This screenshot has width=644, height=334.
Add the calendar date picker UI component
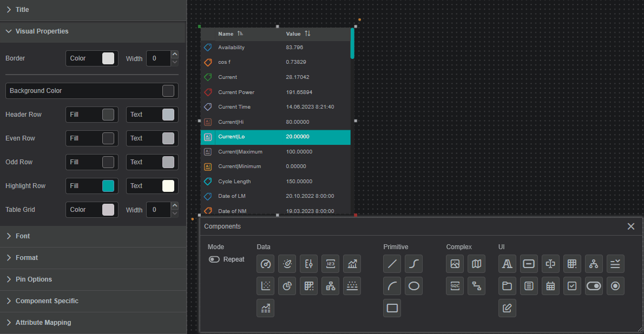tap(550, 286)
